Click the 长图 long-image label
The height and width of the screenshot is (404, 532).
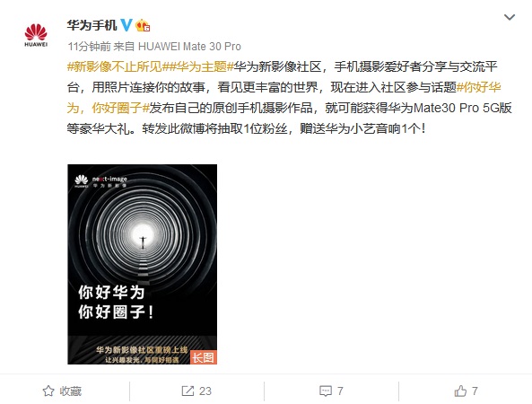pyautogui.click(x=204, y=357)
